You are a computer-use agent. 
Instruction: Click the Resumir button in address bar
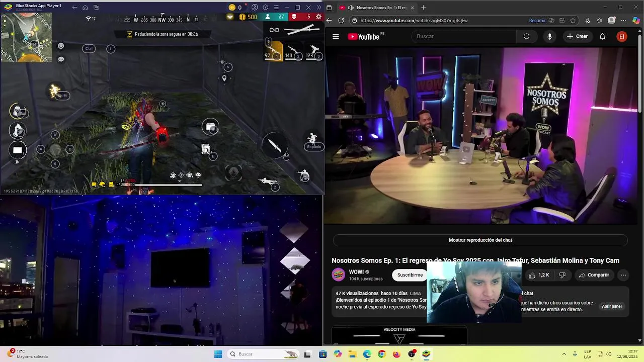537,21
